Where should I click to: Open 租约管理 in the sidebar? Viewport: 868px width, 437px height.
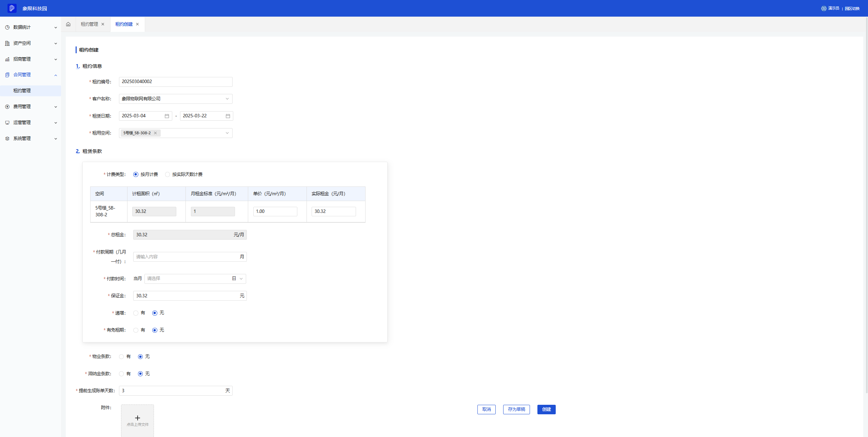point(22,91)
